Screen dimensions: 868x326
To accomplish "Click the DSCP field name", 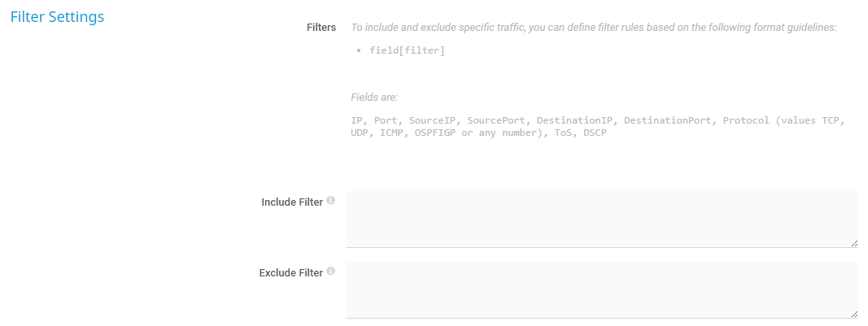I will pos(595,133).
